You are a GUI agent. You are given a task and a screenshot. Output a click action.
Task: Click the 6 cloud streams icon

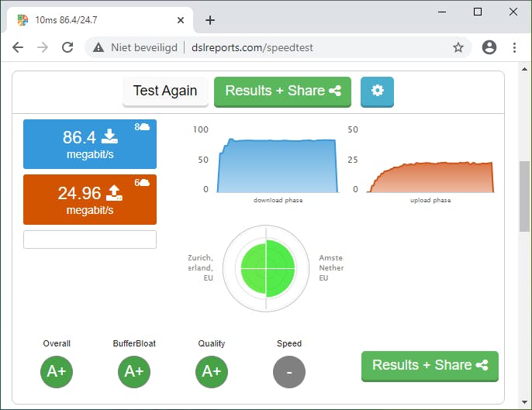click(142, 183)
